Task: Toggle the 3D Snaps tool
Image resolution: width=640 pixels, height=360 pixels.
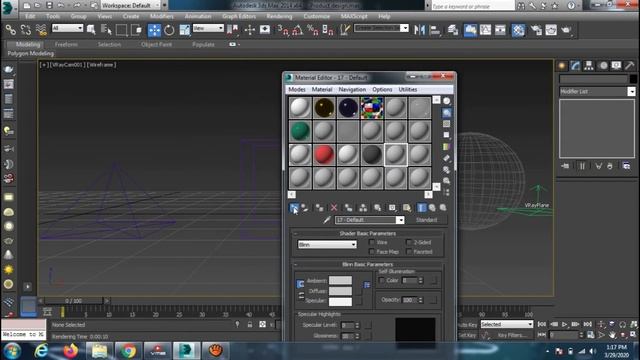Action: (282, 30)
